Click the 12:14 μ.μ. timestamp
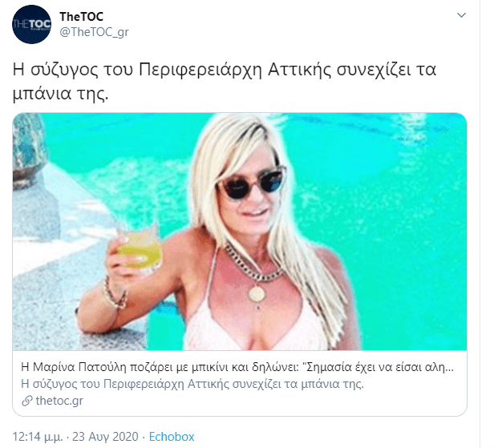 tap(38, 437)
